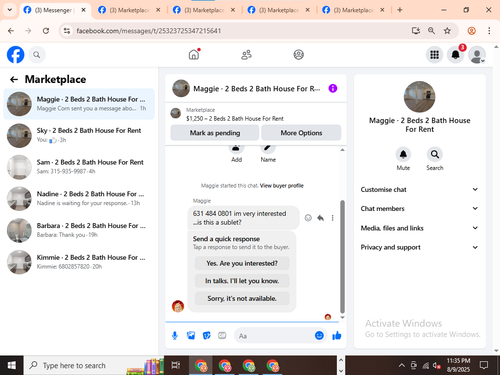Open the emoji picker in message box
Image resolution: width=500 pixels, height=375 pixels.
[x=319, y=336]
